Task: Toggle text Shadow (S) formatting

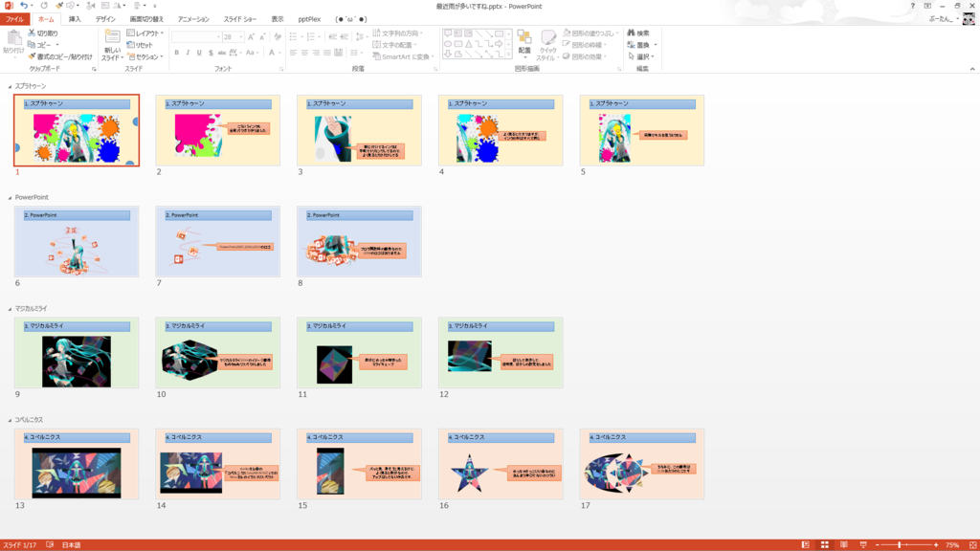Action: tap(211, 54)
